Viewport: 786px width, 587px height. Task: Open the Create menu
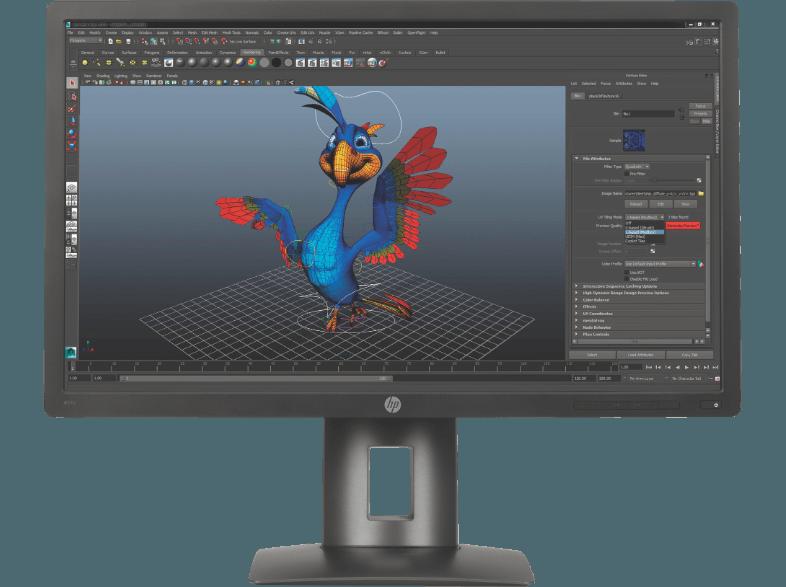(x=111, y=33)
